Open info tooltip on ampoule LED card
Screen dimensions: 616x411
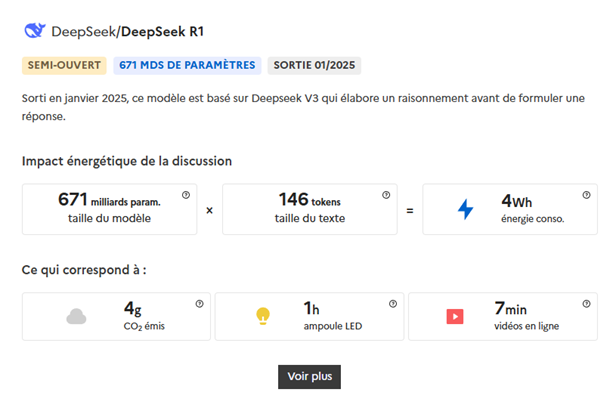coord(393,304)
